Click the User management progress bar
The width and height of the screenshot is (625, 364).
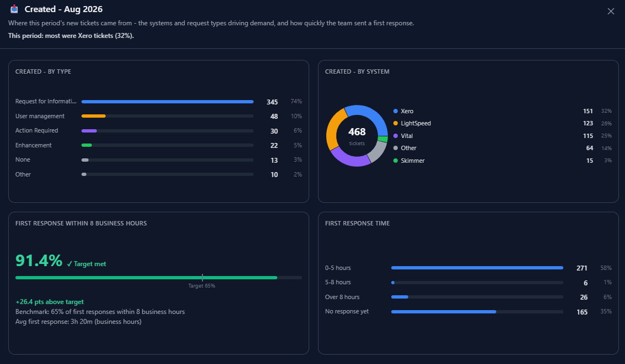tap(167, 116)
